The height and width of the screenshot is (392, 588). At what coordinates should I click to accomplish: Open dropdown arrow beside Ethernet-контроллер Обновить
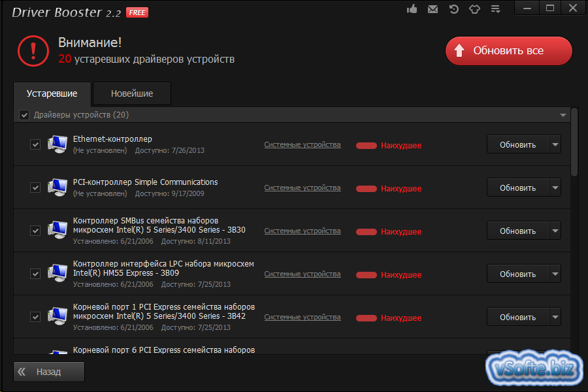[x=555, y=144]
